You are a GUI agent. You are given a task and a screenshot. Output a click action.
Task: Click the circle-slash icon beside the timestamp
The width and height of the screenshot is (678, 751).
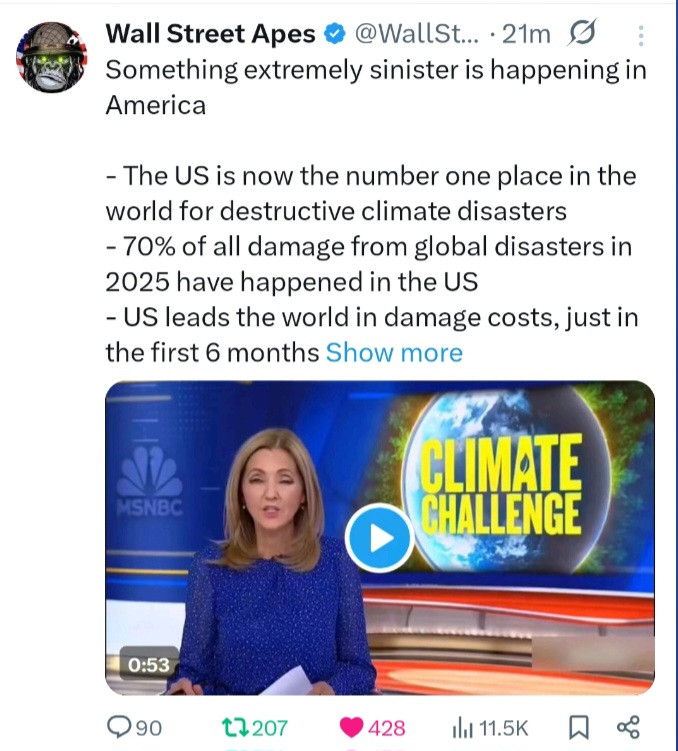point(579,34)
